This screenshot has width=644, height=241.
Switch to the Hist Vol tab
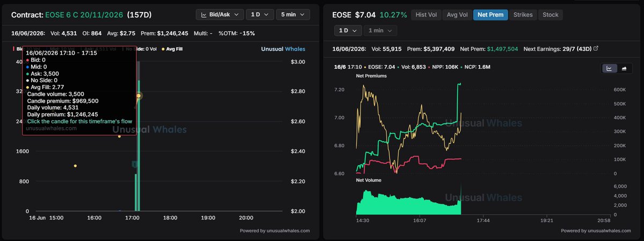[x=426, y=14]
